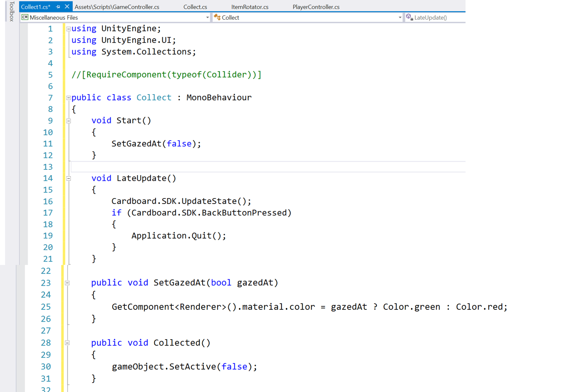Place cursor on empty line 13
The height and width of the screenshot is (392, 578).
268,167
